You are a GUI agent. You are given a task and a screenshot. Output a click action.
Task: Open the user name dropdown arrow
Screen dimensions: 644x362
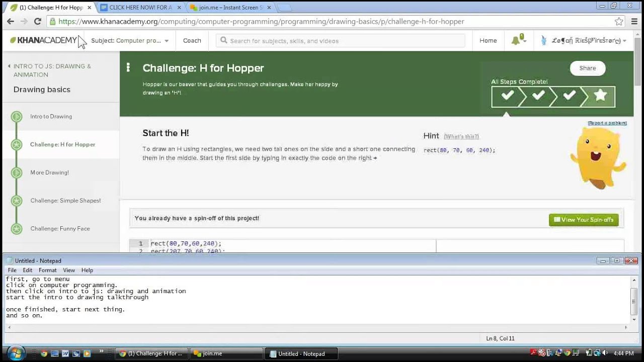point(624,41)
